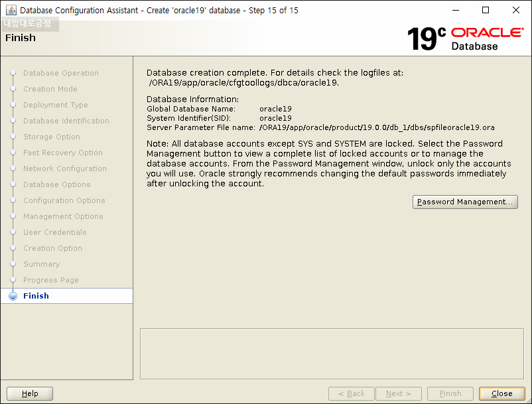Click the disabled Back button
The image size is (532, 404).
pos(351,393)
